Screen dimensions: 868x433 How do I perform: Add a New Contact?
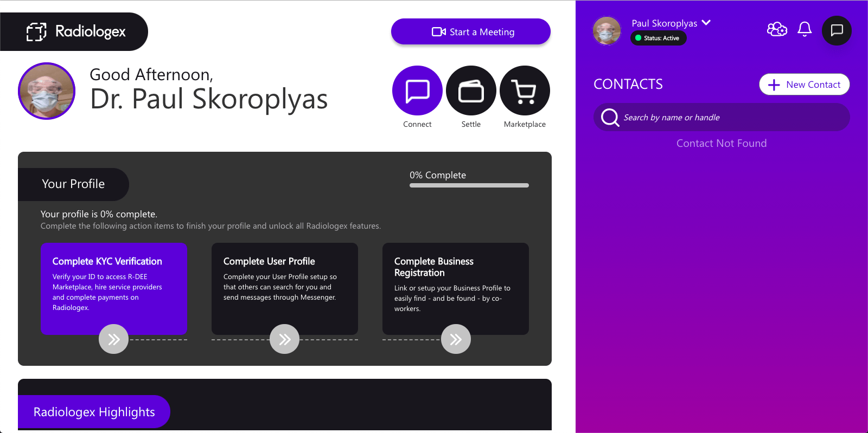(x=804, y=85)
